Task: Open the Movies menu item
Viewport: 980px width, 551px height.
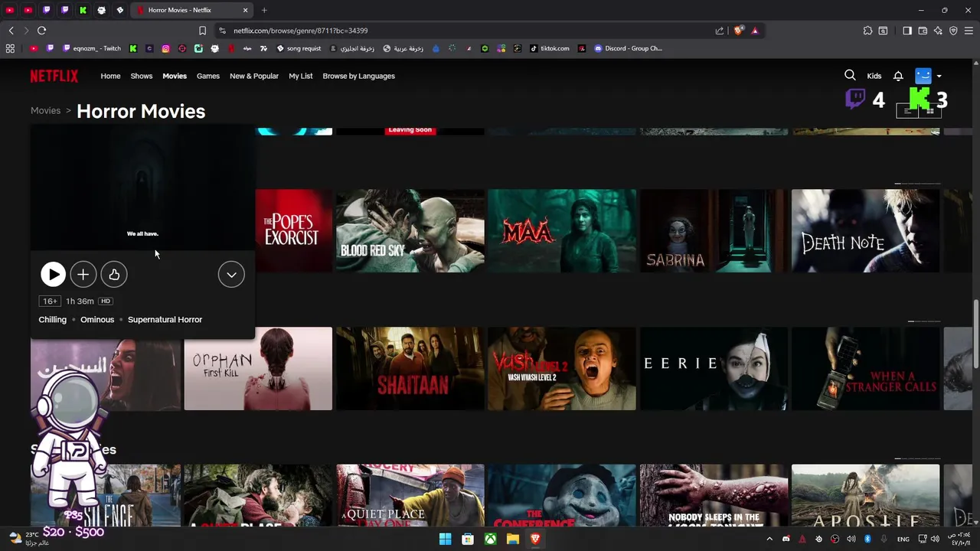Action: click(x=174, y=76)
